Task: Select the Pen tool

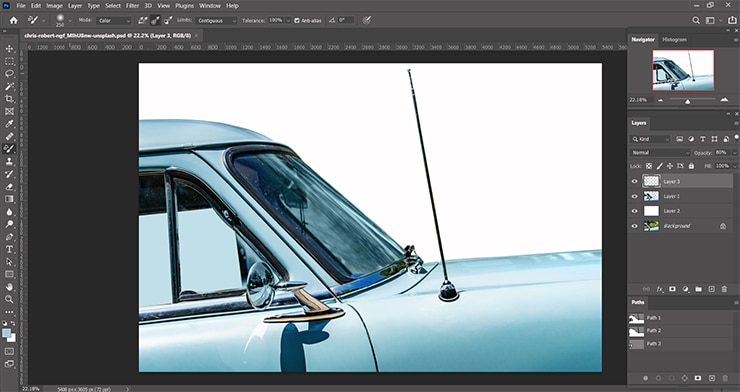Action: (x=9, y=237)
